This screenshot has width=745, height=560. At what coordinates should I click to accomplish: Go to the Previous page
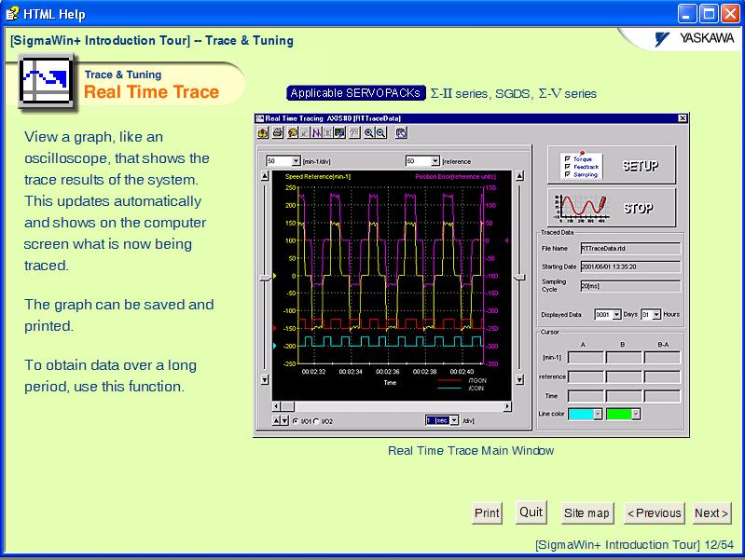[x=654, y=513]
